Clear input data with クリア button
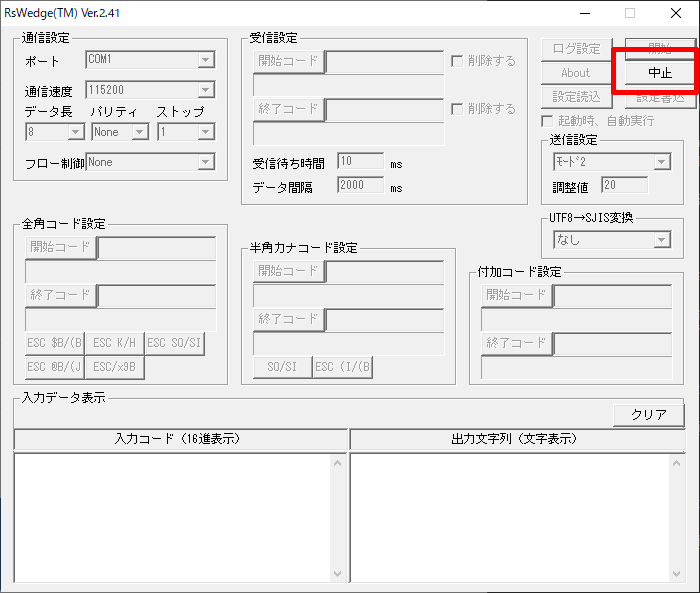The image size is (700, 593). coord(649,415)
